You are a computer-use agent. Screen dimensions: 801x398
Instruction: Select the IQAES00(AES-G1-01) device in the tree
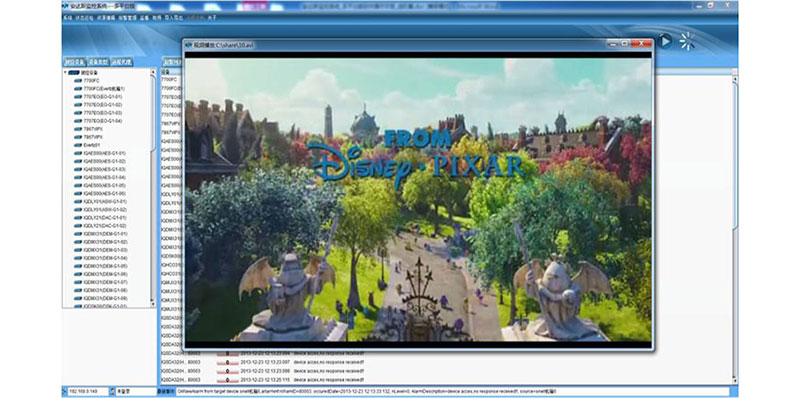(104, 153)
